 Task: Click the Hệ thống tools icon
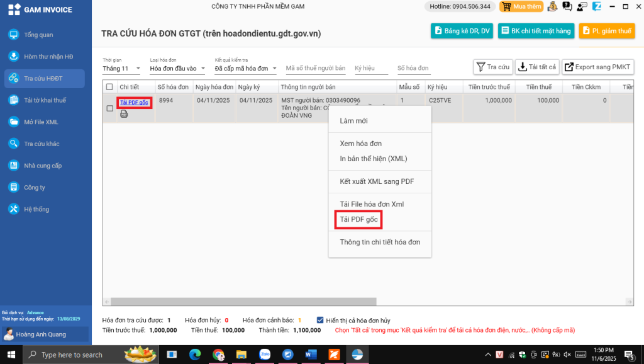point(13,209)
